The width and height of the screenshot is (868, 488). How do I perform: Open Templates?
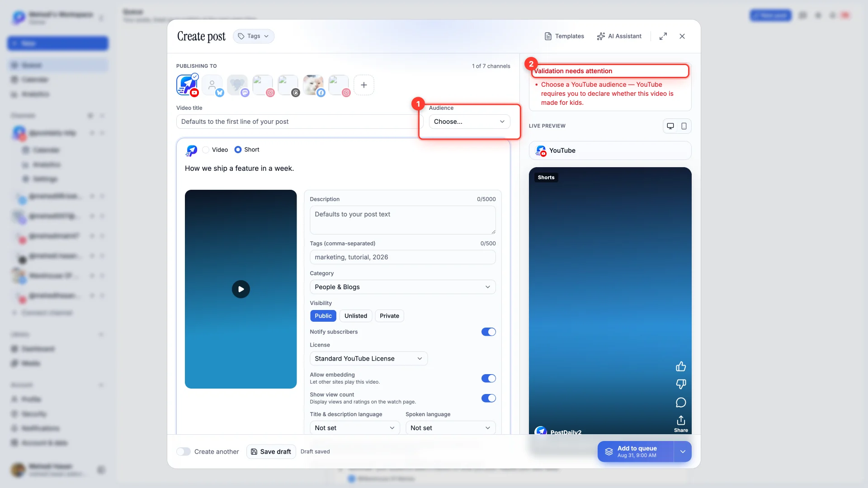tap(564, 36)
